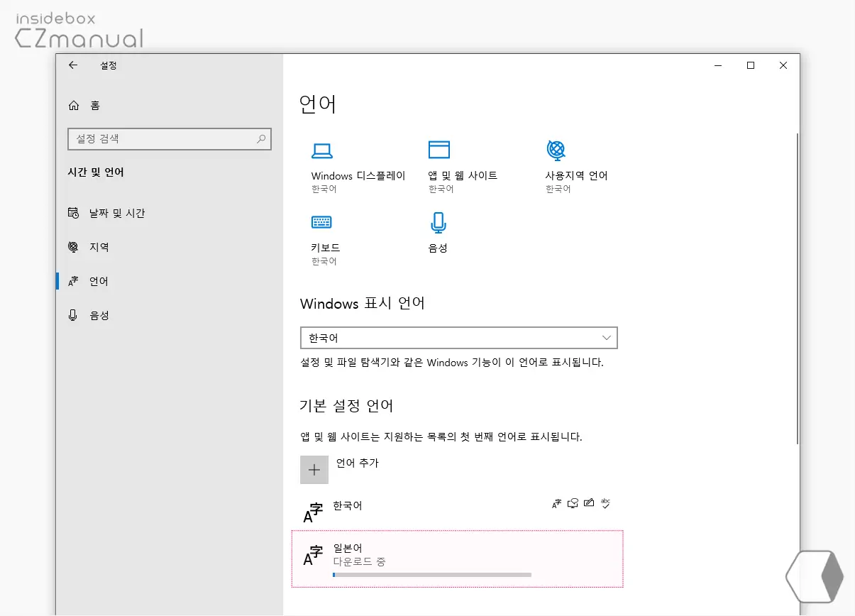Click the language pack icon beside 한국어
This screenshot has height=616, width=855.
[x=556, y=502]
